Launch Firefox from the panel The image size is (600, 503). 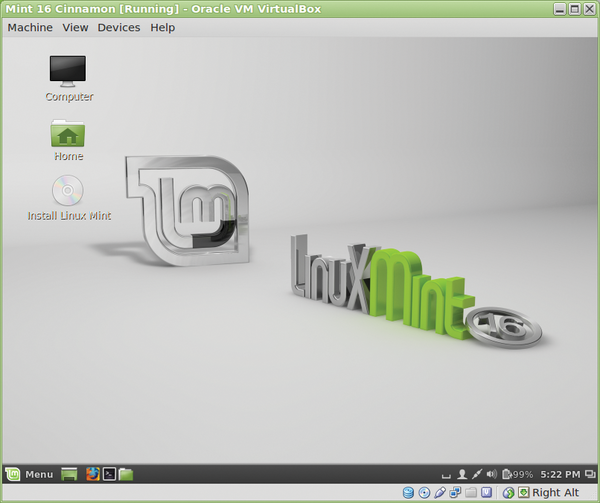click(93, 474)
